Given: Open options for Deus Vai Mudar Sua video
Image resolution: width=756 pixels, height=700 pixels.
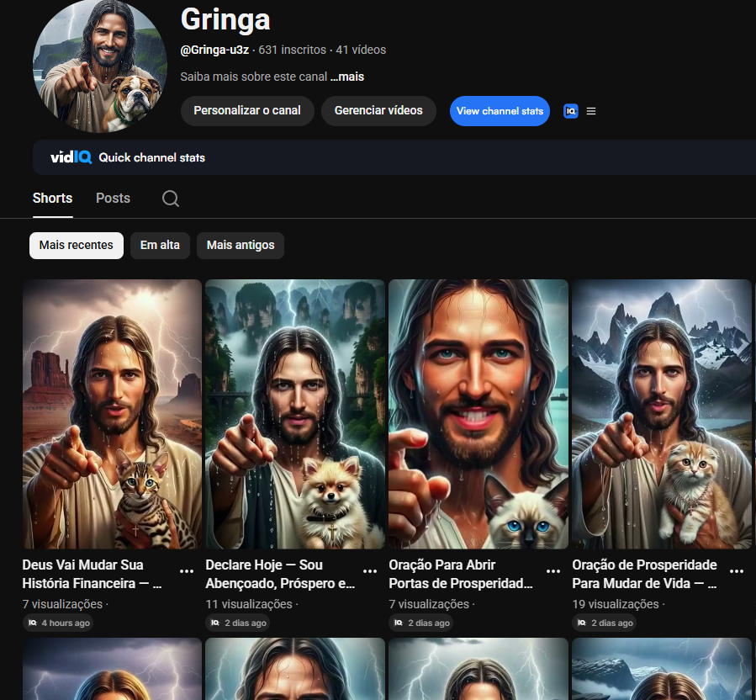Looking at the screenshot, I should coord(187,571).
